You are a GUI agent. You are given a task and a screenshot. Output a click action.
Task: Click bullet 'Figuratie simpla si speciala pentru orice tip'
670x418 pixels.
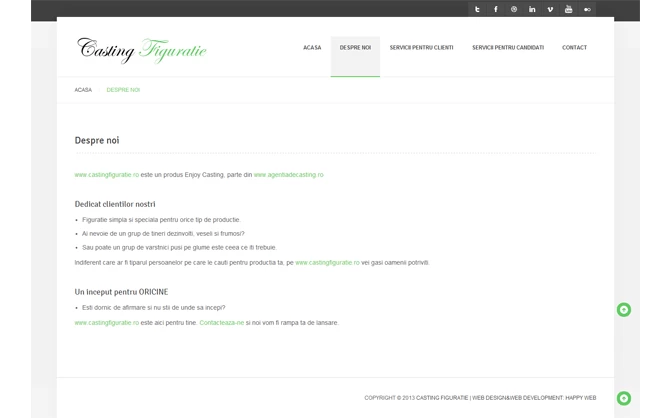point(161,220)
